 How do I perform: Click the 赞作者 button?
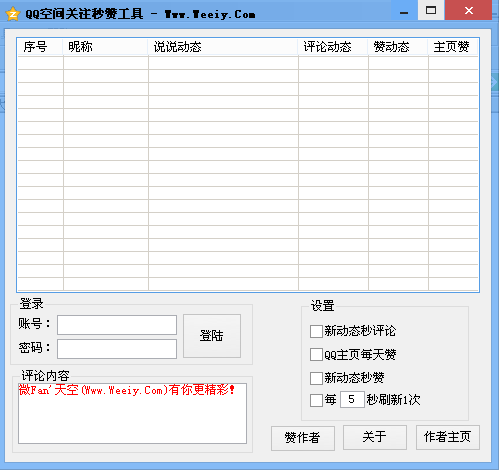303,438
